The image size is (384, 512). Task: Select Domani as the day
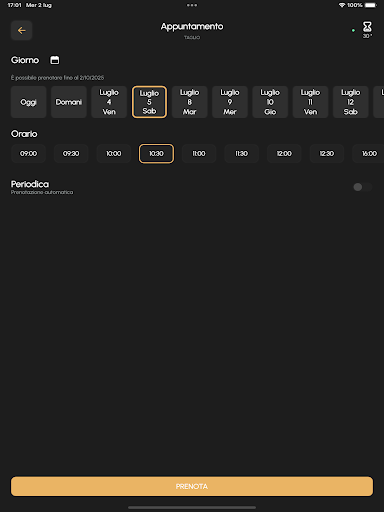[x=69, y=102]
